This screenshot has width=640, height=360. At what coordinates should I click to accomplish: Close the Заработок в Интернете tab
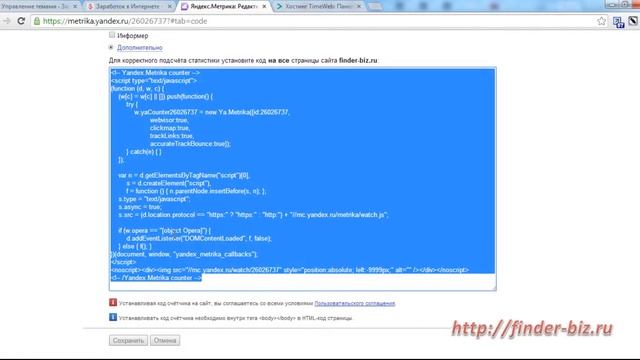click(170, 7)
